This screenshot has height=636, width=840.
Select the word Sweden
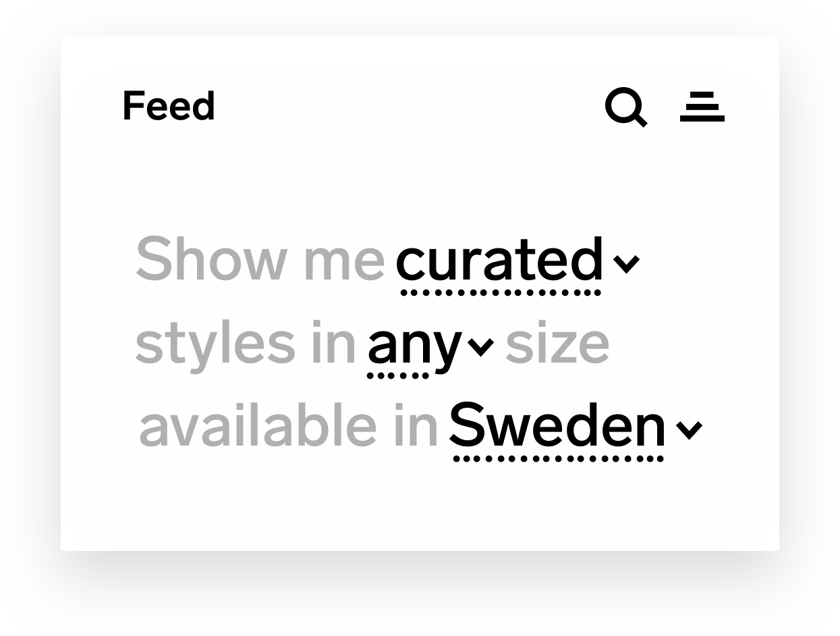tap(557, 425)
